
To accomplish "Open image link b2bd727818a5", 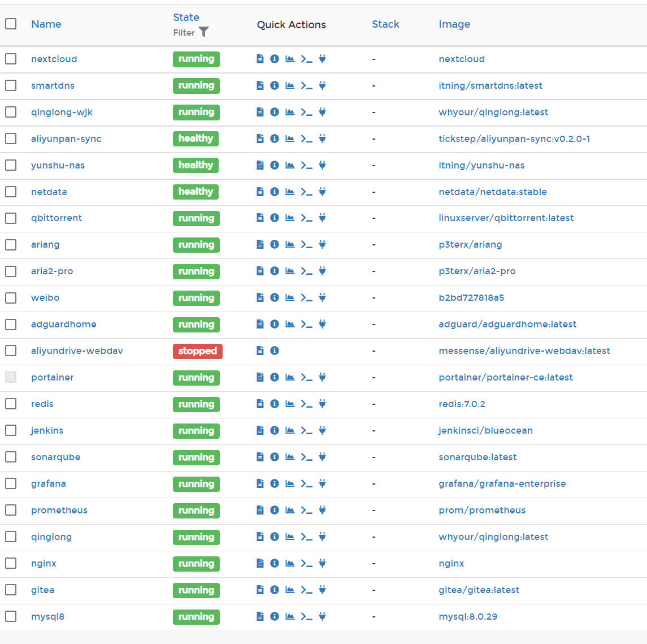I will tap(471, 297).
